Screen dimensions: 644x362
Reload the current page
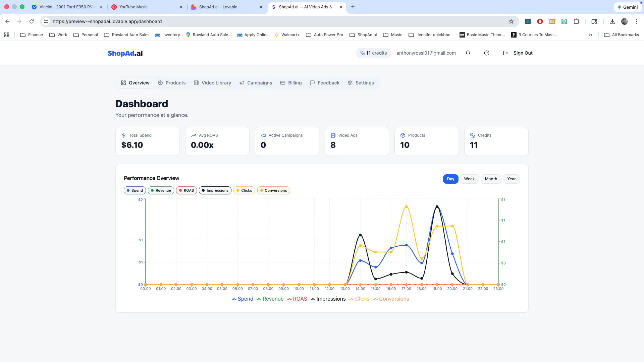coord(32,21)
